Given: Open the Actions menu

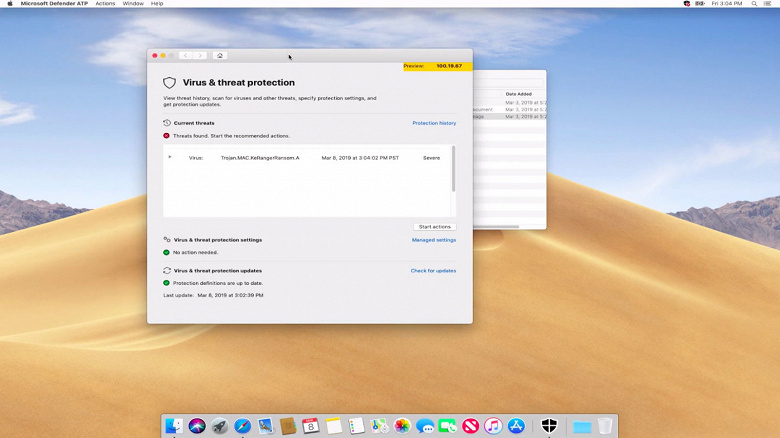Looking at the screenshot, I should 105,3.
